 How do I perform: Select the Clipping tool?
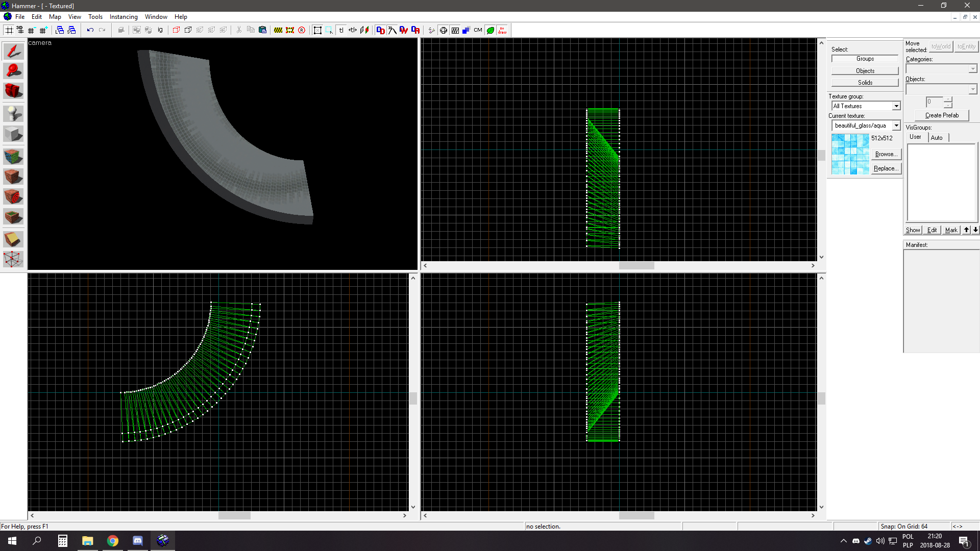click(13, 239)
